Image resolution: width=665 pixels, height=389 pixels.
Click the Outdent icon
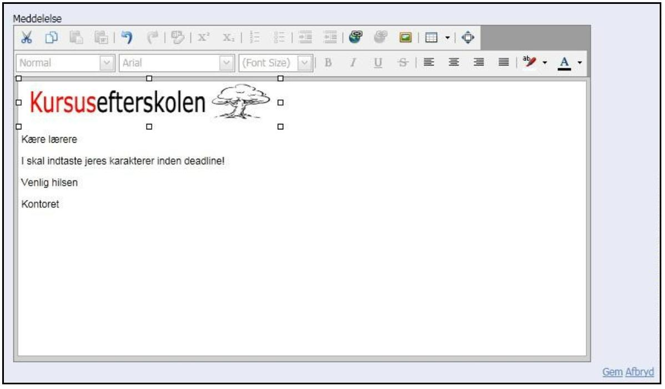(330, 38)
